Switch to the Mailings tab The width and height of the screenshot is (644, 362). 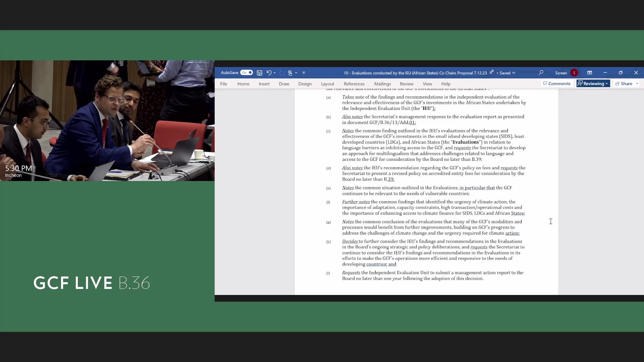point(383,84)
